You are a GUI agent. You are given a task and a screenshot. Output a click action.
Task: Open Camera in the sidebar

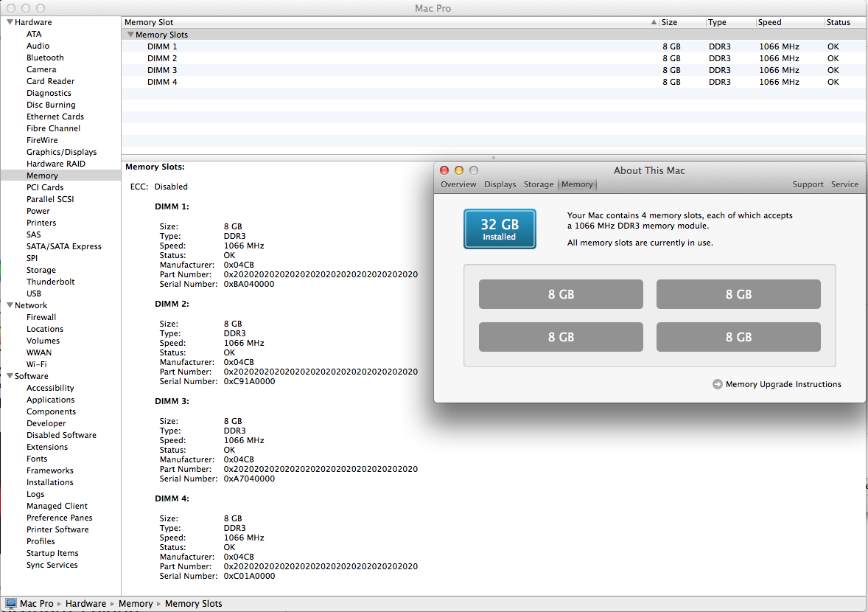point(41,69)
